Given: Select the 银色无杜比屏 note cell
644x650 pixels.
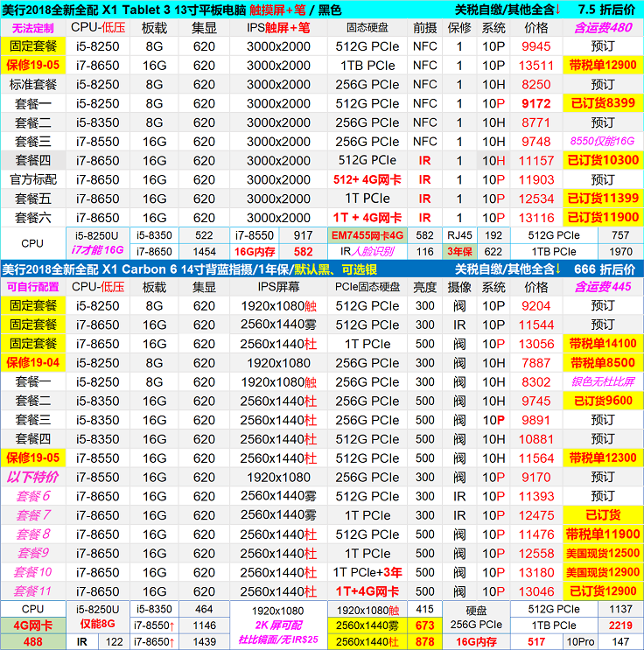Looking at the screenshot, I should click(x=602, y=382).
